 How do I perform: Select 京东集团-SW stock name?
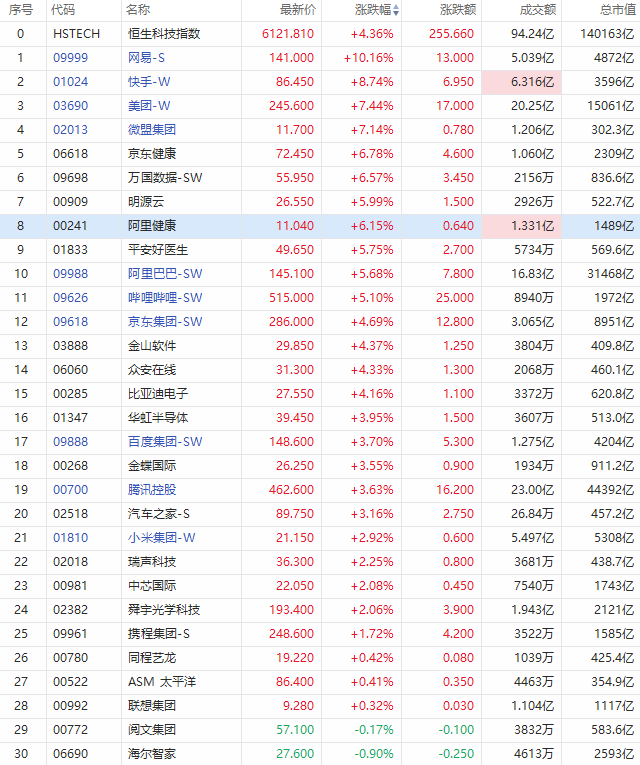point(165,322)
